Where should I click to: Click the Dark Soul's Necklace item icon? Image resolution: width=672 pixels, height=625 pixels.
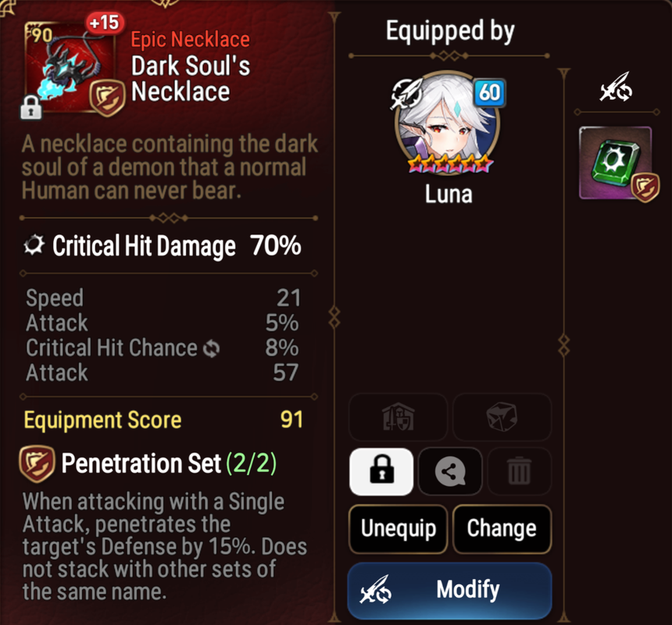tap(70, 68)
